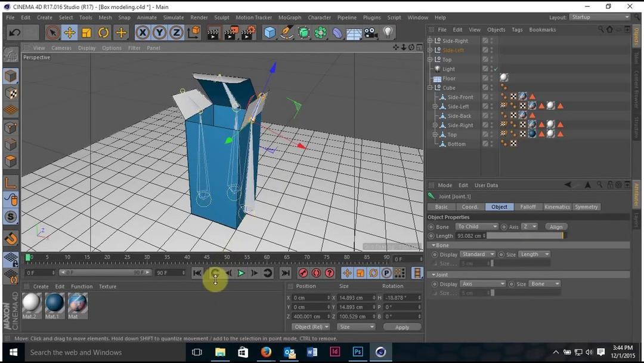Toggle Floor visibility dots
644x363 pixels.
tap(491, 78)
